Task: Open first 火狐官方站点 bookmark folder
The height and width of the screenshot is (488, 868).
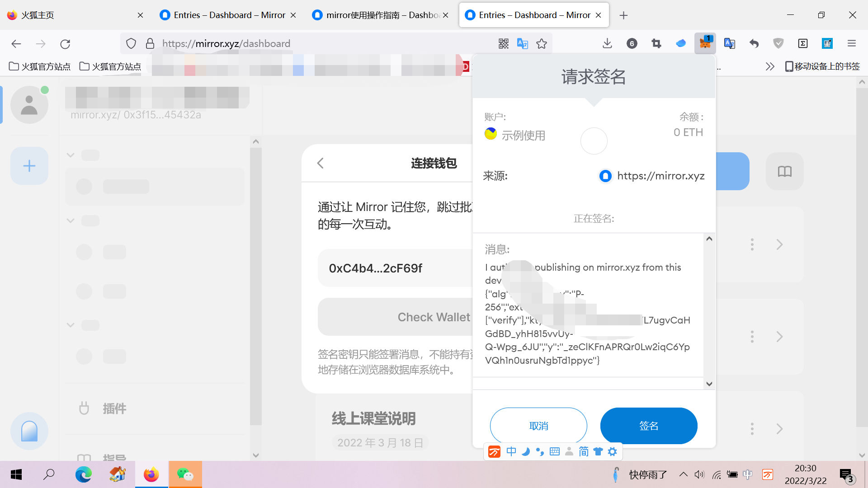Action: click(40, 66)
